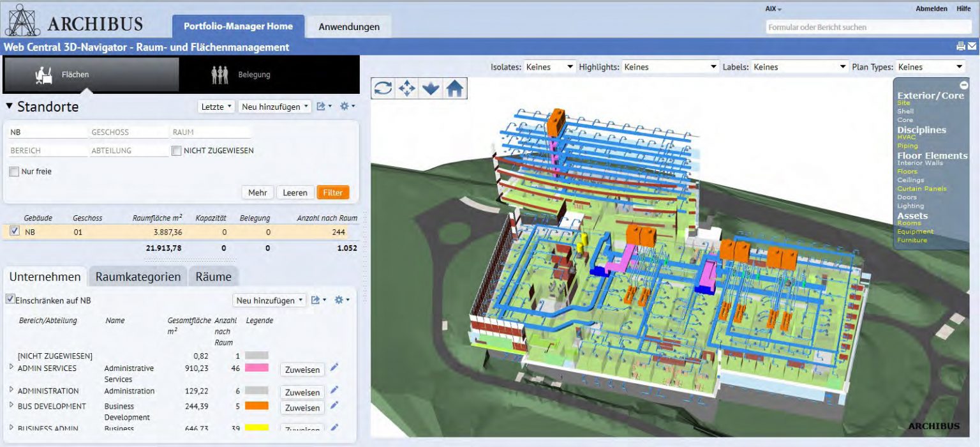The image size is (980, 447).
Task: Toggle the NICHT ZUGEWIESEN checkbox
Action: 177,151
